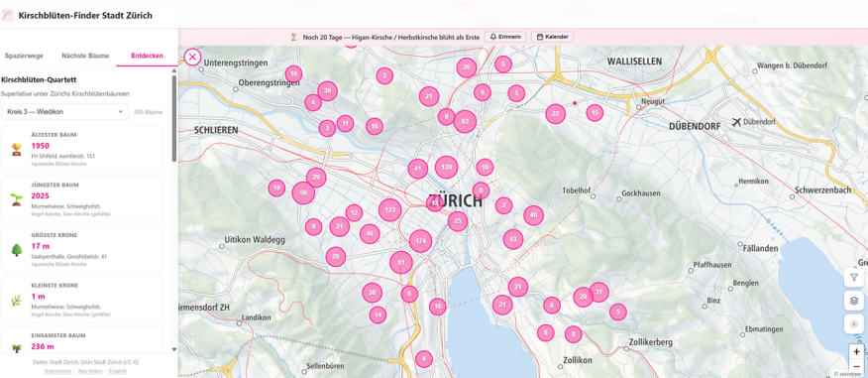Open the Einsamster Baum 236 m card
This screenshot has height=378, width=868.
point(82,340)
